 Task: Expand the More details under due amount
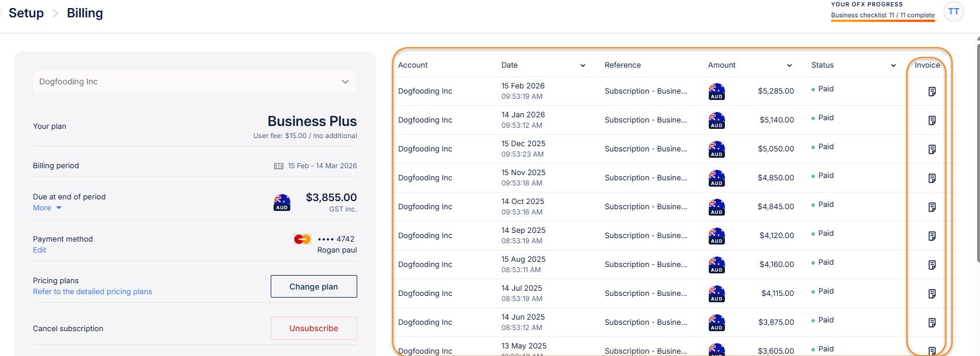coord(47,208)
